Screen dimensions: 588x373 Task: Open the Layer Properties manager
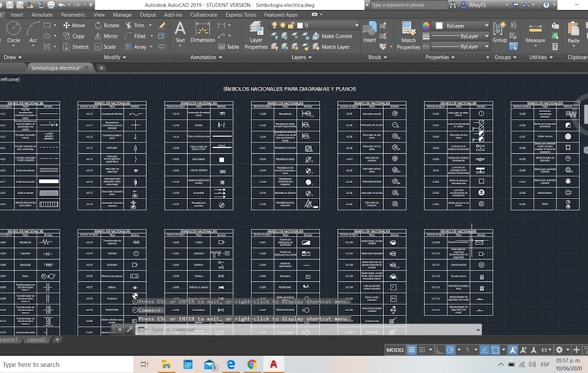click(x=255, y=35)
